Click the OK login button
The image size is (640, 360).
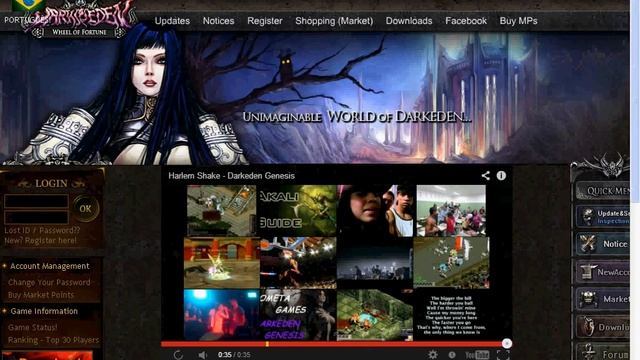tap(85, 209)
